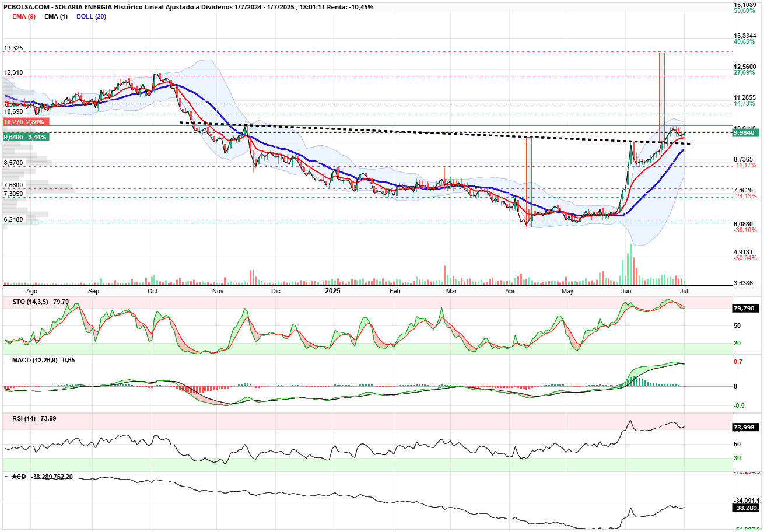Click the 15,1089 axis value
This screenshot has height=532, width=764.
[x=745, y=5]
